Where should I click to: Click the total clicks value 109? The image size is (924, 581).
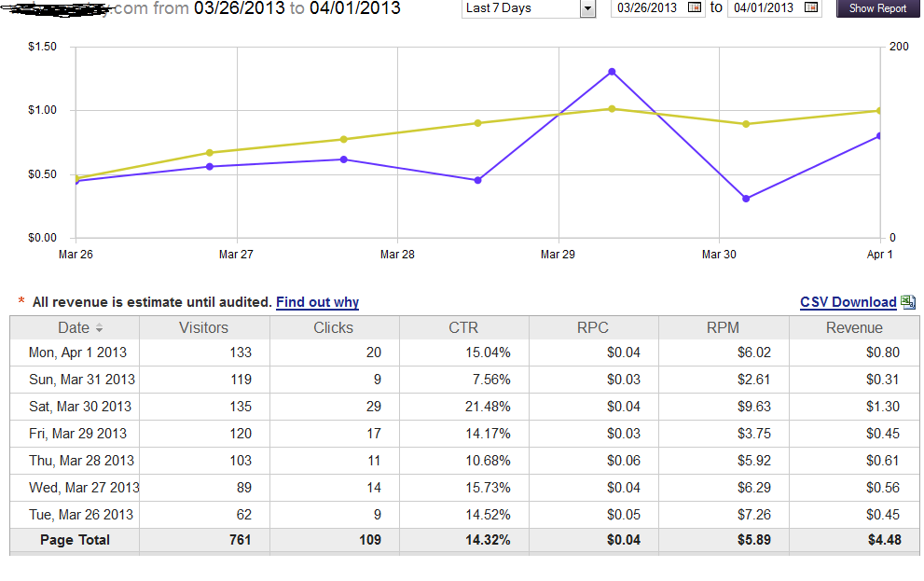370,540
